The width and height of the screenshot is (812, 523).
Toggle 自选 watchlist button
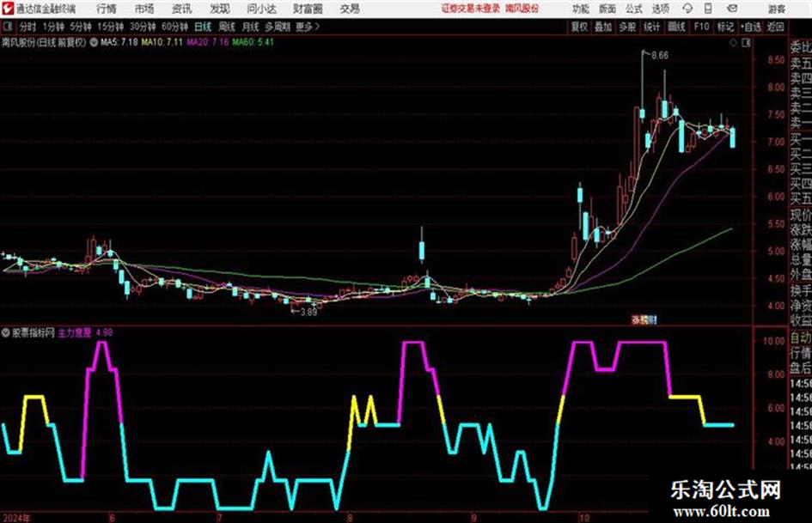pyautogui.click(x=751, y=27)
